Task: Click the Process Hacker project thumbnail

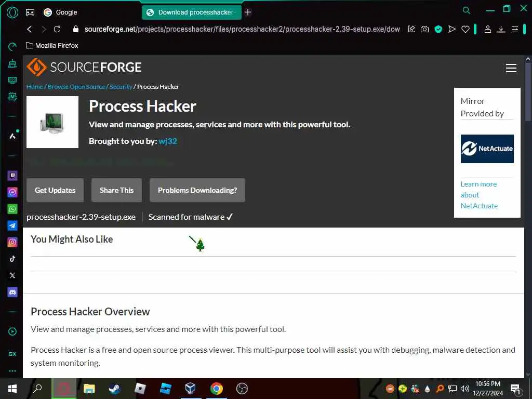Action: [x=52, y=122]
